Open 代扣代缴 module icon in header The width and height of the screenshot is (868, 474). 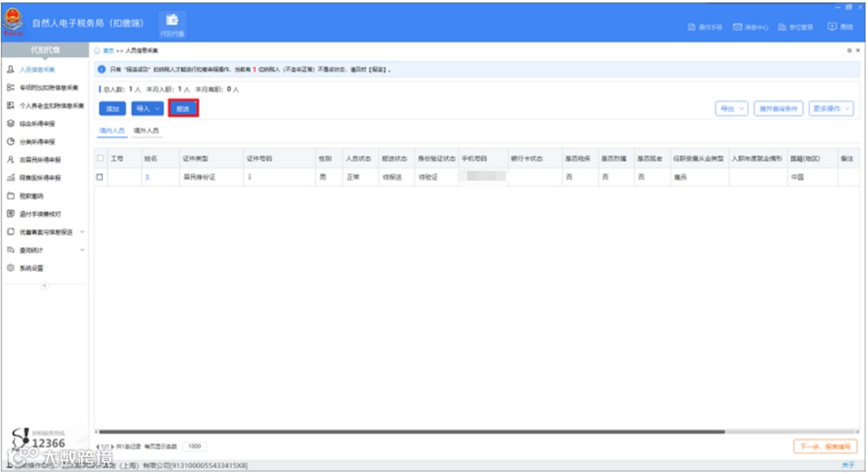click(172, 24)
